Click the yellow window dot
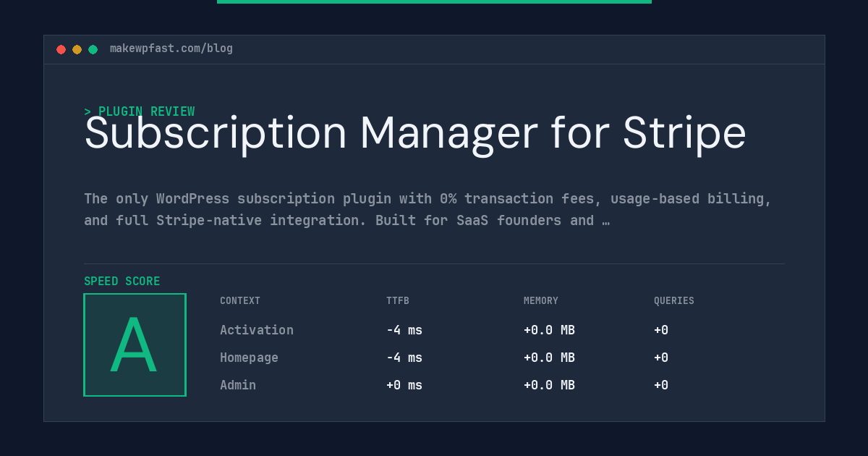868x456 pixels. point(77,49)
